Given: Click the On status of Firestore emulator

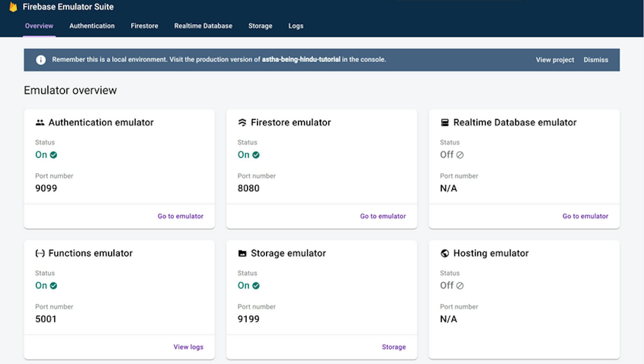Looking at the screenshot, I should click(x=244, y=155).
